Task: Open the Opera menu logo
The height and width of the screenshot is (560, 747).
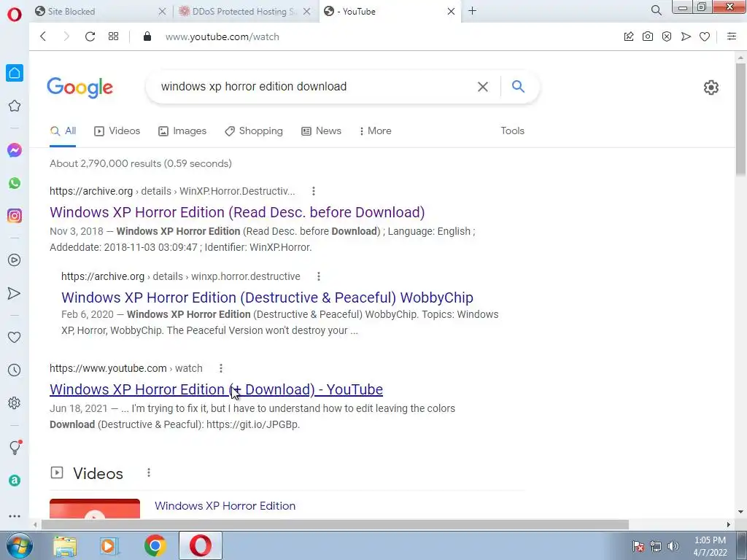Action: (x=15, y=14)
